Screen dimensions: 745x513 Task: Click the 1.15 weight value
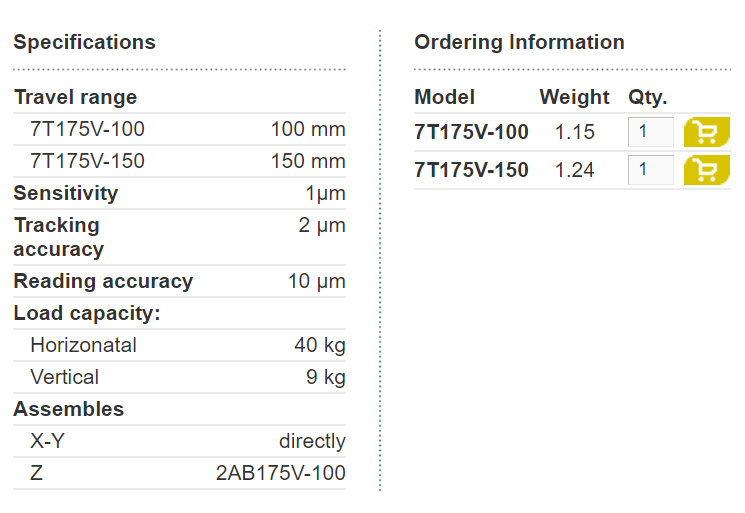click(574, 132)
